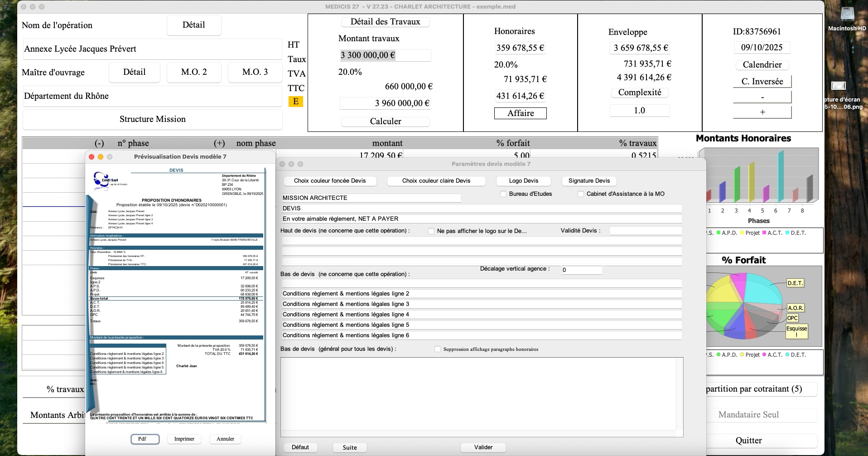This screenshot has width=868, height=456.
Task: Click the plus stepper button under C. Inversée
Action: pyautogui.click(x=762, y=112)
